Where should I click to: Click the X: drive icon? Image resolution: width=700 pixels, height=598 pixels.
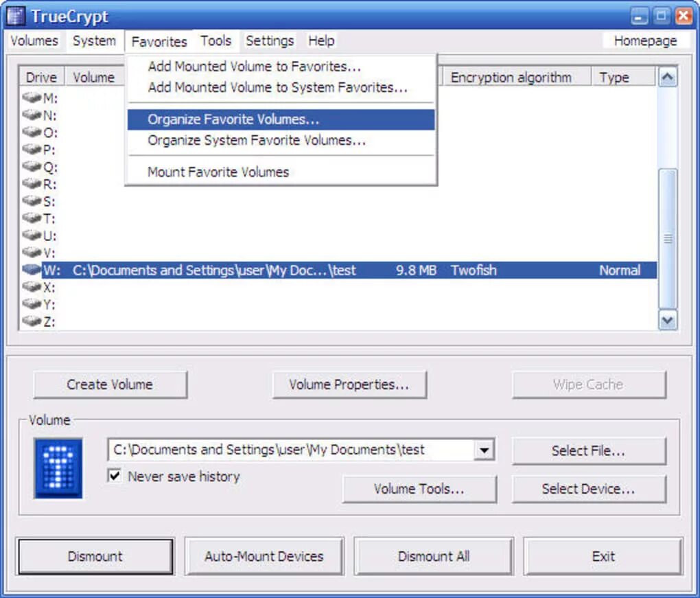click(x=32, y=287)
